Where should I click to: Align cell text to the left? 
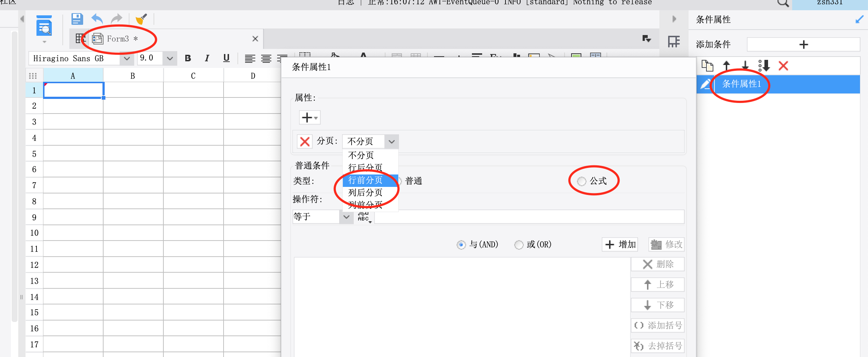[x=250, y=58]
